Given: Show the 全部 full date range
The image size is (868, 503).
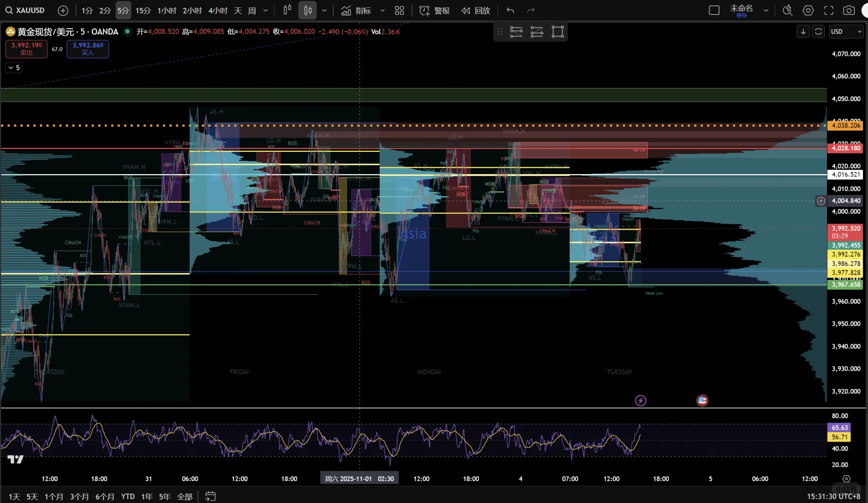Looking at the screenshot, I should [x=185, y=496].
